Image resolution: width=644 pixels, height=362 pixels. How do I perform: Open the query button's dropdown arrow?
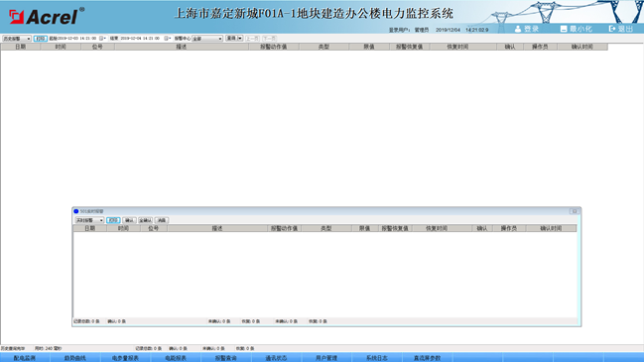pyautogui.click(x=240, y=38)
